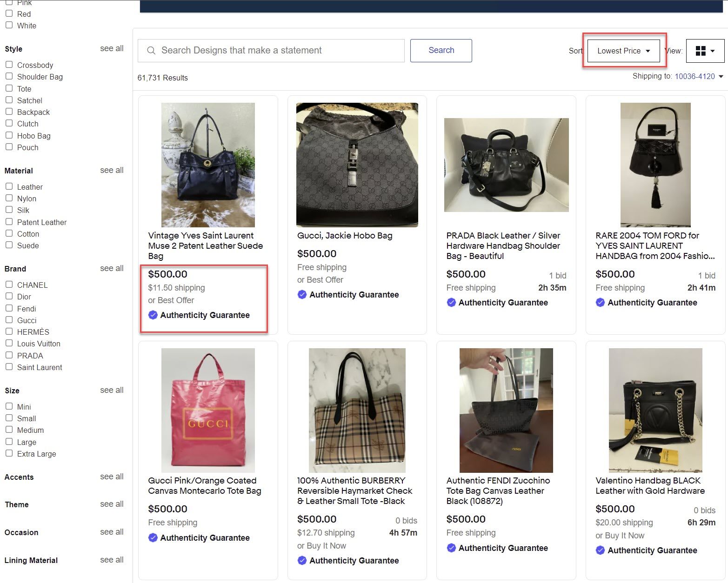This screenshot has height=583, width=728.
Task: Click the 61,731 Results count text
Action: click(163, 78)
